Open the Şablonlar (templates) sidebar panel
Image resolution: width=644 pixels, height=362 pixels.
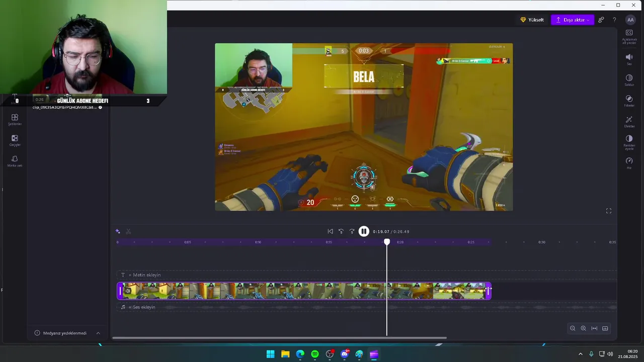[15, 120]
